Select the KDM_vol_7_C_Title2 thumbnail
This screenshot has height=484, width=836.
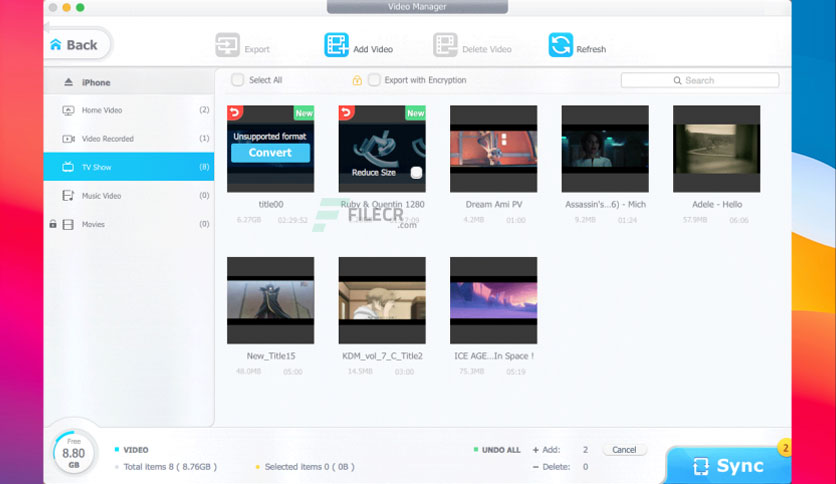coord(382,301)
